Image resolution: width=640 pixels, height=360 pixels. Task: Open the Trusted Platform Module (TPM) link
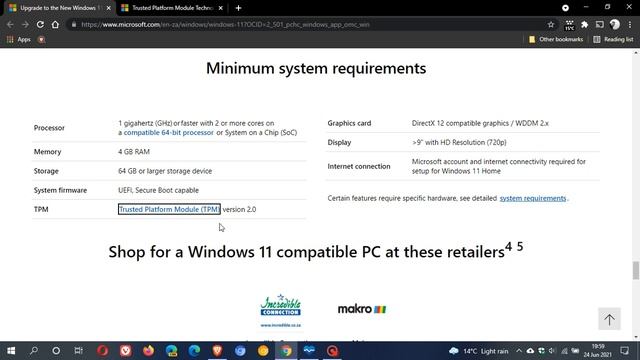click(x=169, y=209)
